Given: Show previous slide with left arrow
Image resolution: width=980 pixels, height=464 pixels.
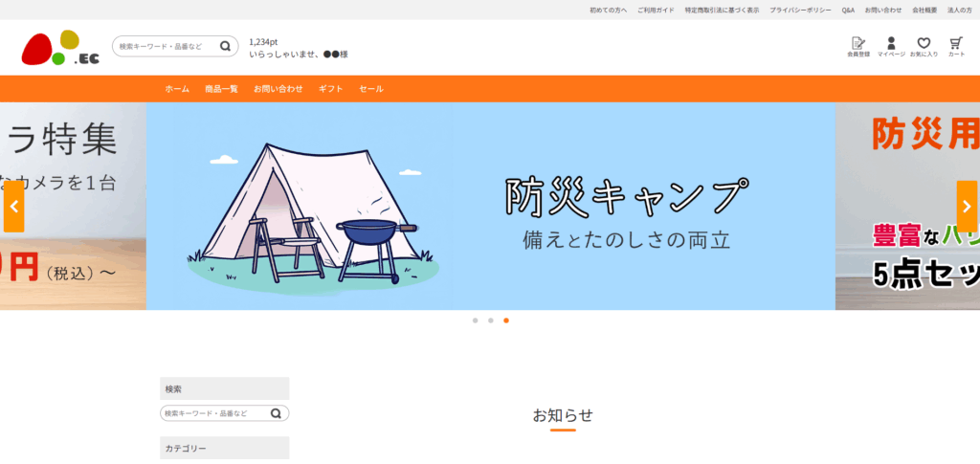Looking at the screenshot, I should (13, 207).
